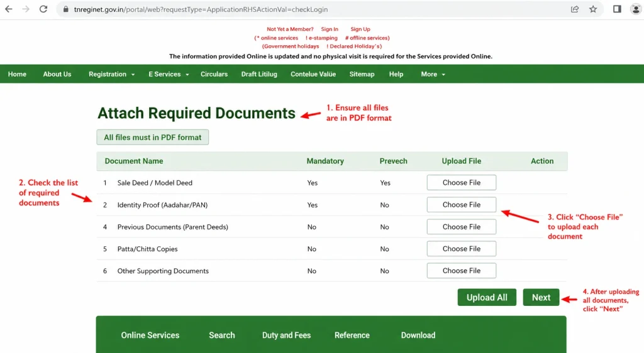Click the Action column header

pyautogui.click(x=542, y=161)
